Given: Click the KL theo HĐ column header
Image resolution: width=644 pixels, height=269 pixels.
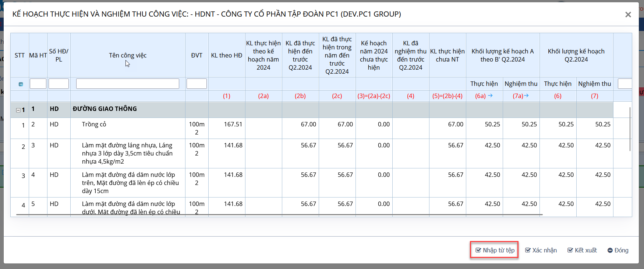Looking at the screenshot, I should coord(227,55).
